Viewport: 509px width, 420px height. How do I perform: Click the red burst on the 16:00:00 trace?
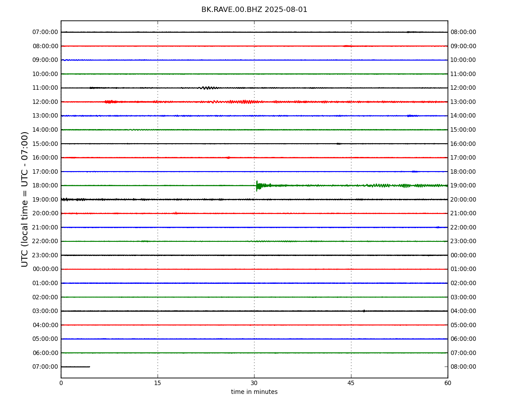tap(228, 158)
